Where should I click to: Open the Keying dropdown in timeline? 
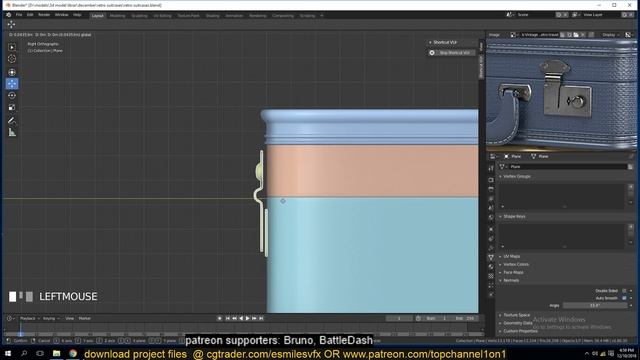(51, 318)
